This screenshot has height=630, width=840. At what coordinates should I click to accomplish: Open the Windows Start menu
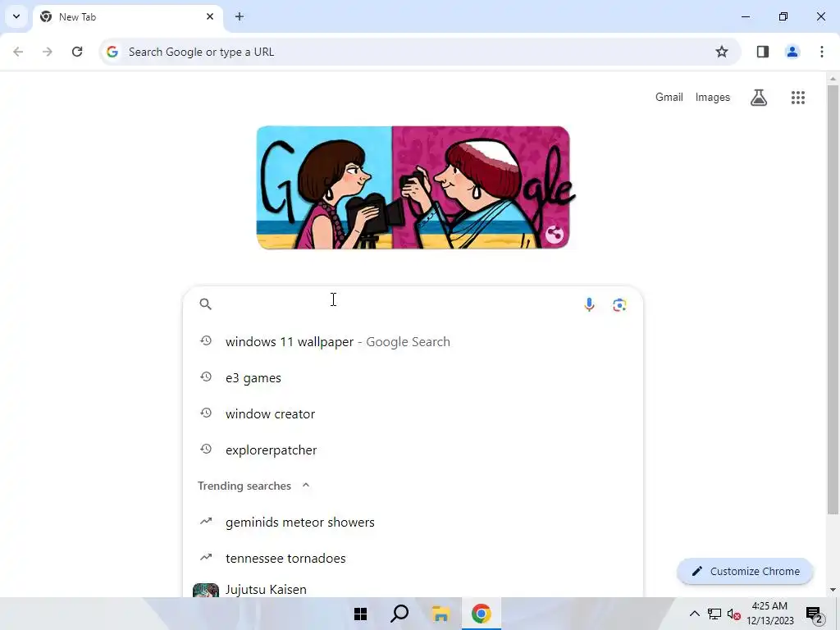[361, 614]
